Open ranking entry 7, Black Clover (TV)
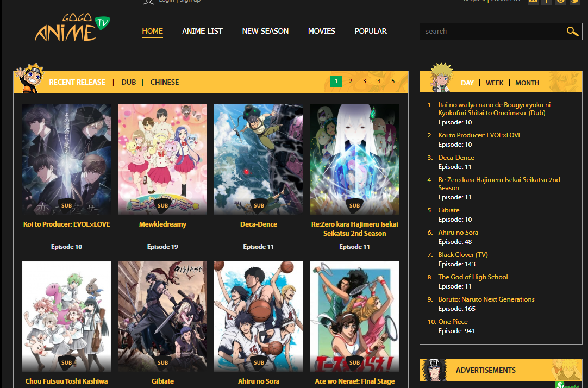 [x=463, y=255]
